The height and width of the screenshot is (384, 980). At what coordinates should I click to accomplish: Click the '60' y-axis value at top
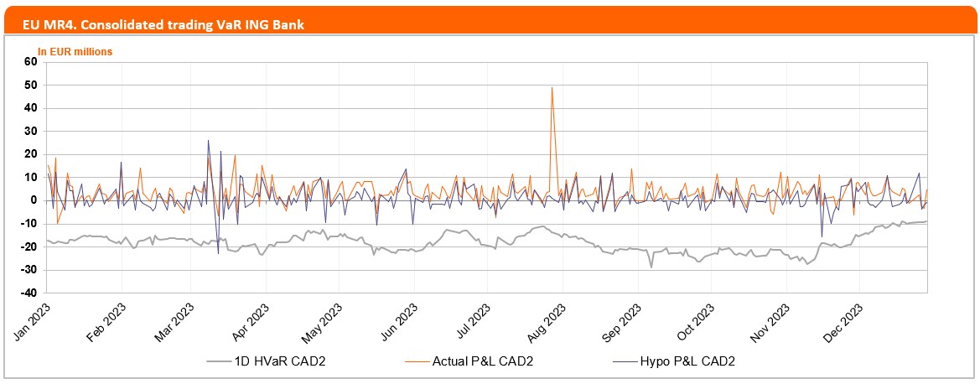[x=31, y=62]
